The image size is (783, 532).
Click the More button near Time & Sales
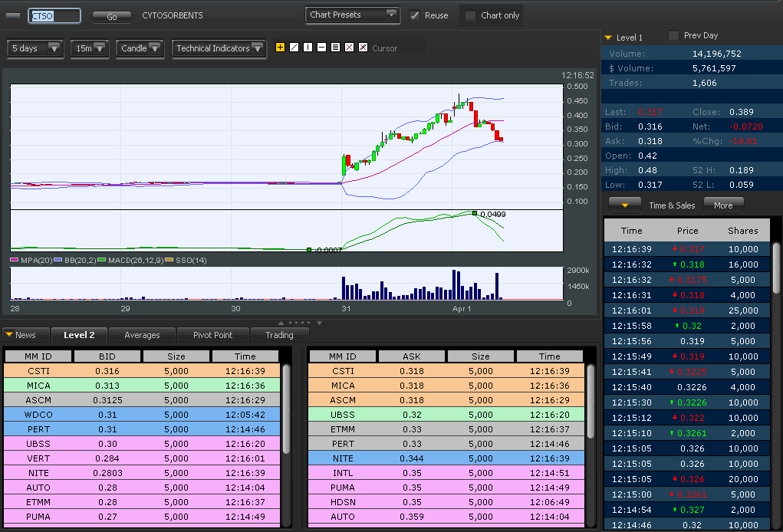(x=723, y=205)
